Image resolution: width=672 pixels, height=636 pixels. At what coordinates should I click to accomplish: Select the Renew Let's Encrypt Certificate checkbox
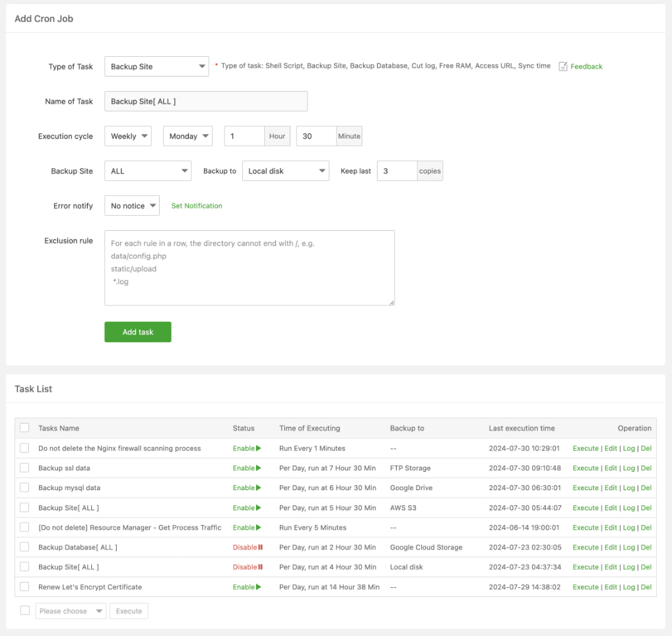point(24,587)
